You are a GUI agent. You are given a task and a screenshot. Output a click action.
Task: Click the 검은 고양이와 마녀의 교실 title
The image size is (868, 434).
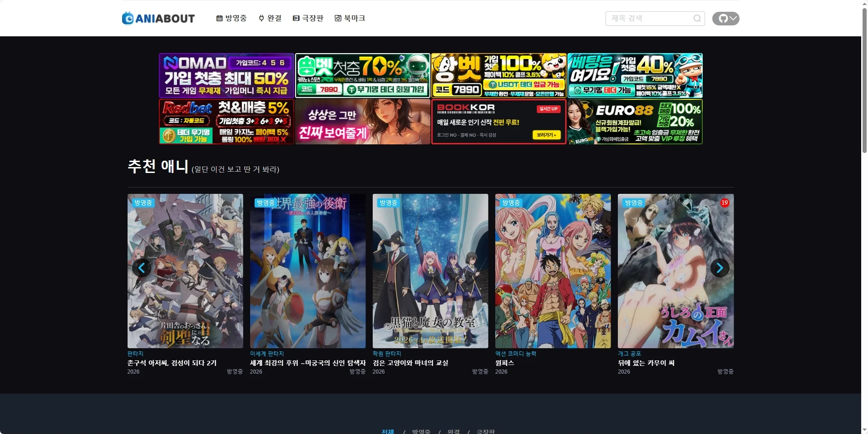click(x=410, y=363)
